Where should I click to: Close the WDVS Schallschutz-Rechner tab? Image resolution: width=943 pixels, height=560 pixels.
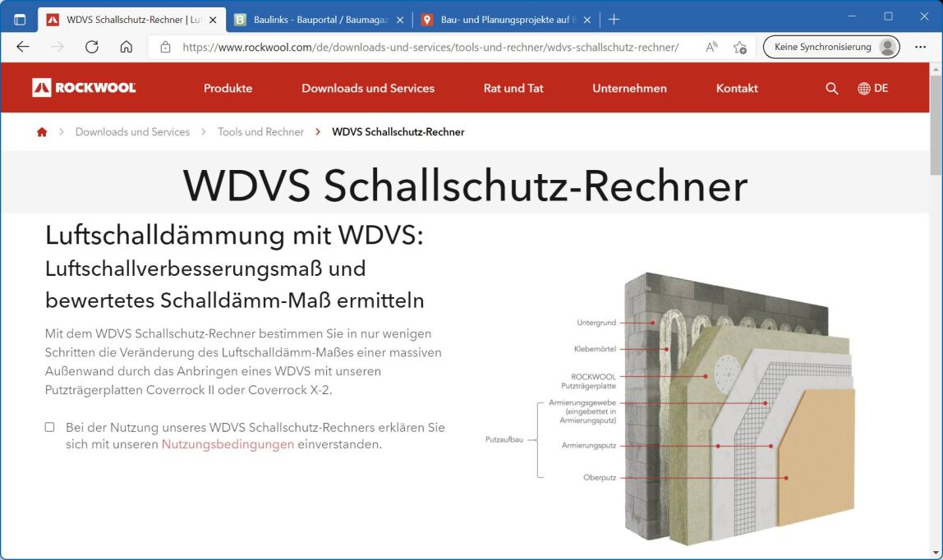[x=213, y=20]
